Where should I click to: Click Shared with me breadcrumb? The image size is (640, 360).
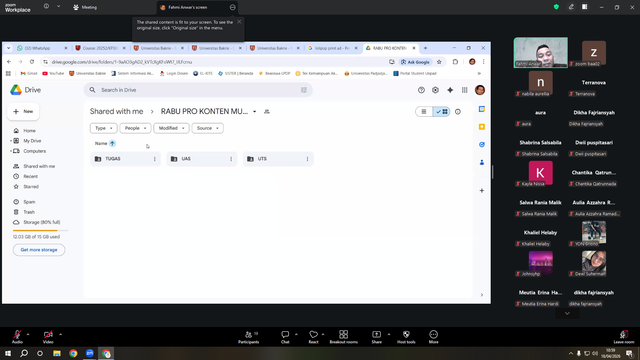116,111
